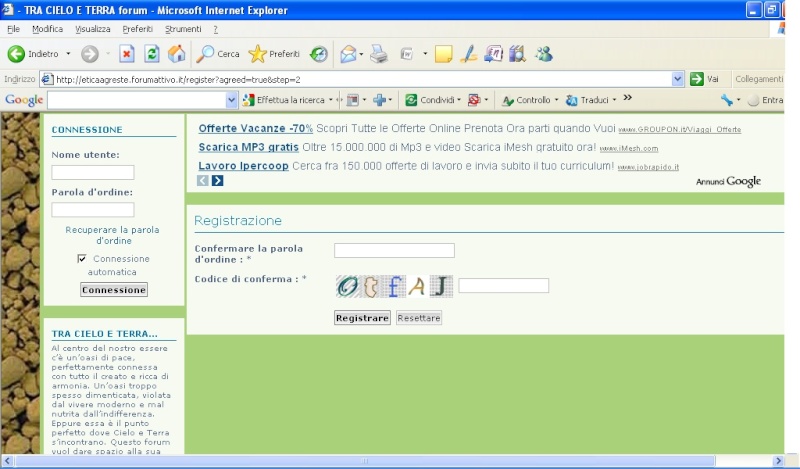Click the Google toolbar window icon

point(353,100)
